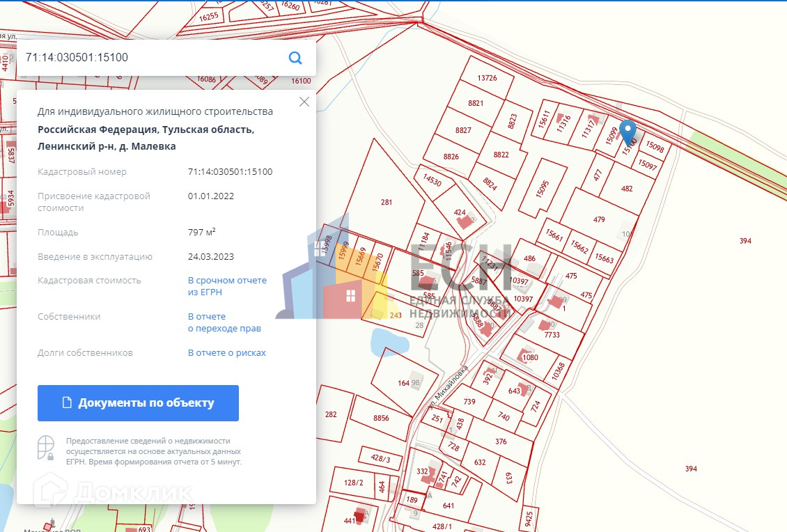Open "В отчете о рисках" link
787x532 pixels.
pos(227,353)
